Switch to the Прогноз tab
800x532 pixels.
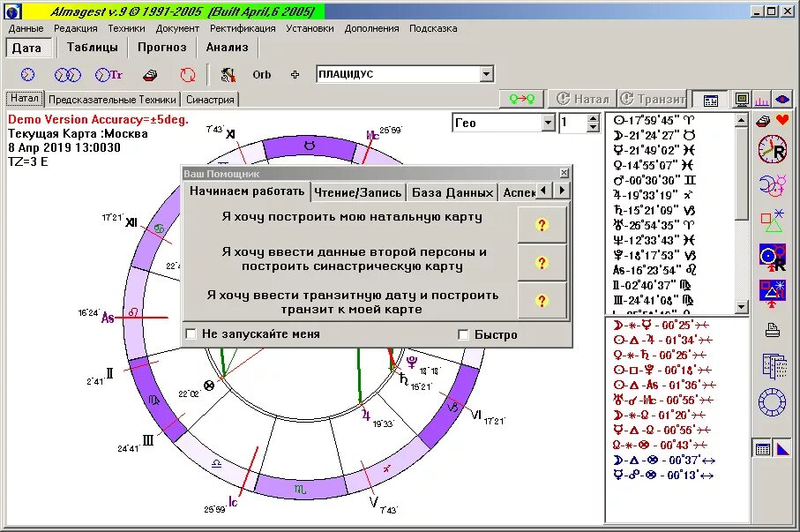[x=162, y=48]
